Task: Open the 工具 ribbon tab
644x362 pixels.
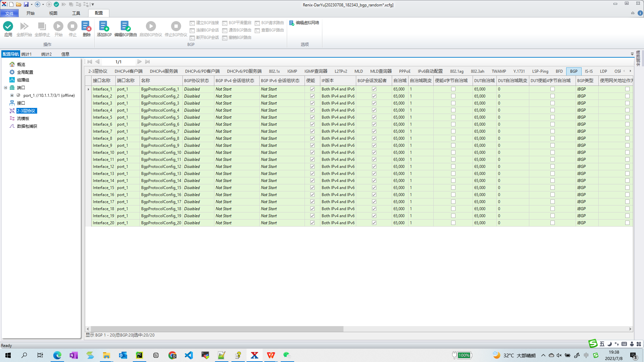Action: 76,13
